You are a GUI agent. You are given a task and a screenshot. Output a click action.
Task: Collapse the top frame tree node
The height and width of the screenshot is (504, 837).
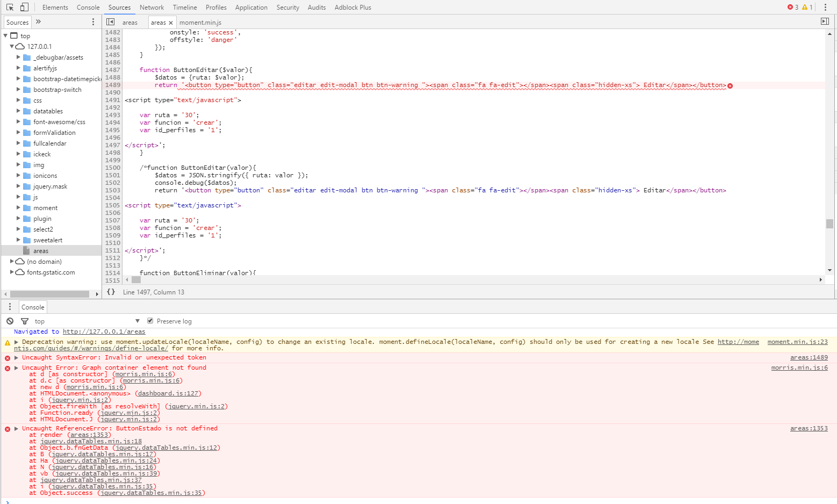coord(5,35)
